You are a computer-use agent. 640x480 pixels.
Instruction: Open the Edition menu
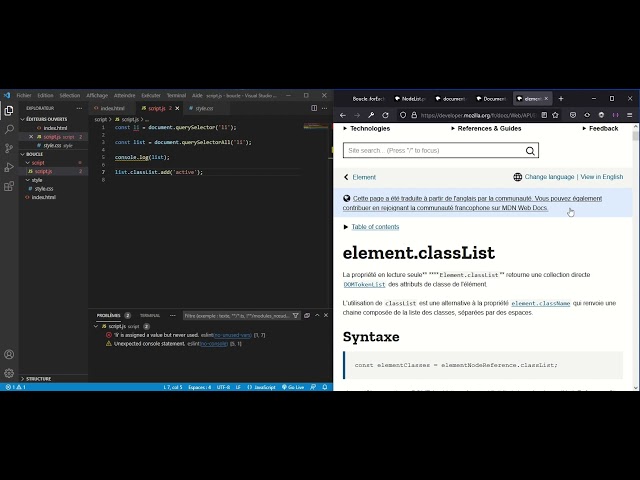tap(45, 96)
